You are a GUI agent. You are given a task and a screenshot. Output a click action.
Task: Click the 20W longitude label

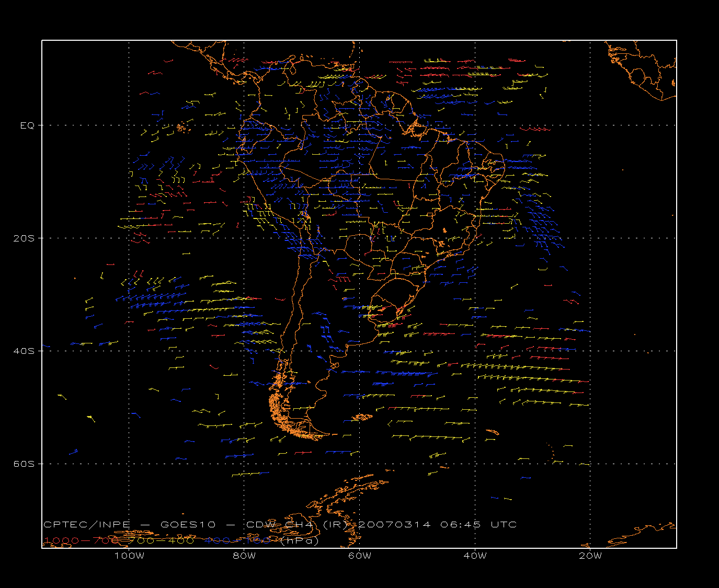click(590, 556)
